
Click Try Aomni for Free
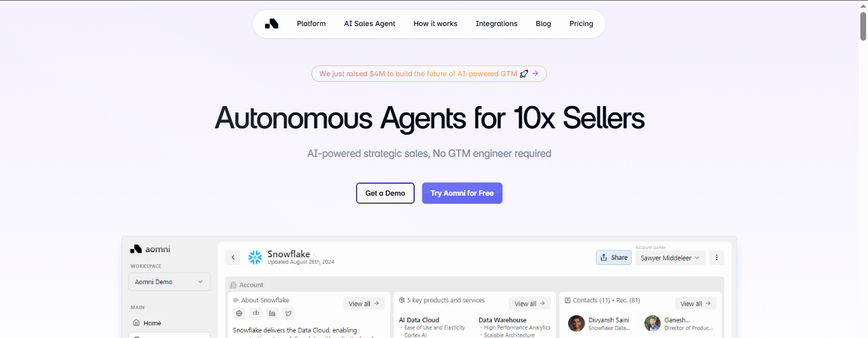(x=462, y=193)
